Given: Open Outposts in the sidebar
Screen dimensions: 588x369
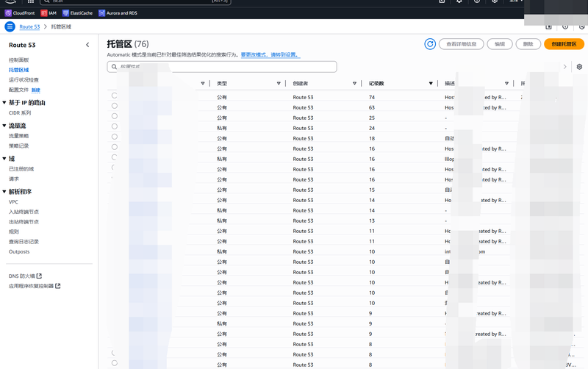Looking at the screenshot, I should point(19,251).
